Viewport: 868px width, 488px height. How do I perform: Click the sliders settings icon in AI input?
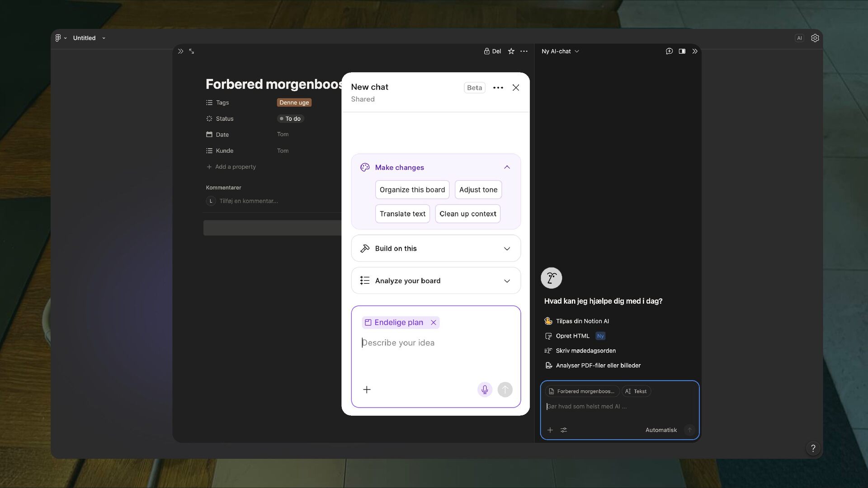pos(563,430)
